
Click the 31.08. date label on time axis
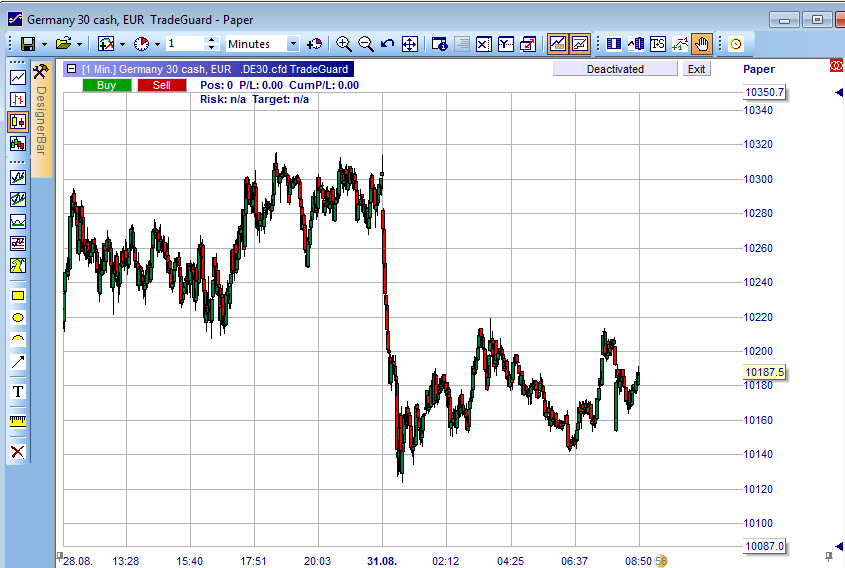tap(382, 561)
